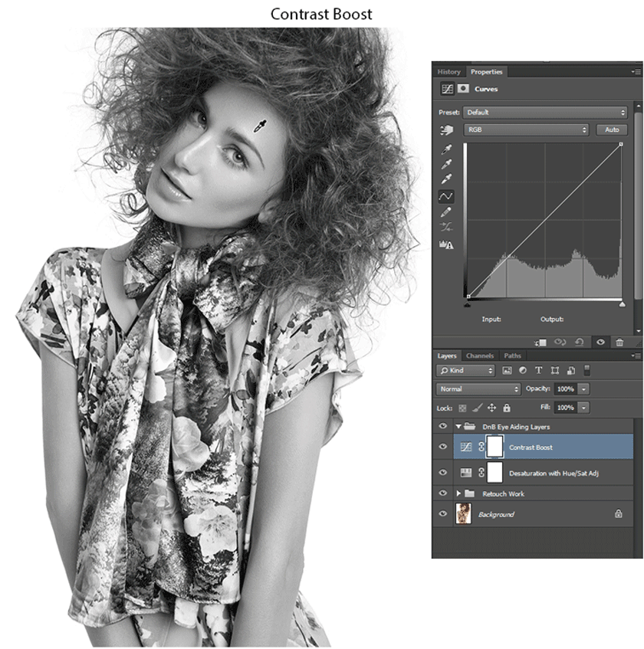Toggle adjustment layer visibility in Properties
Viewport: 644px width, 649px height.
coord(600,342)
